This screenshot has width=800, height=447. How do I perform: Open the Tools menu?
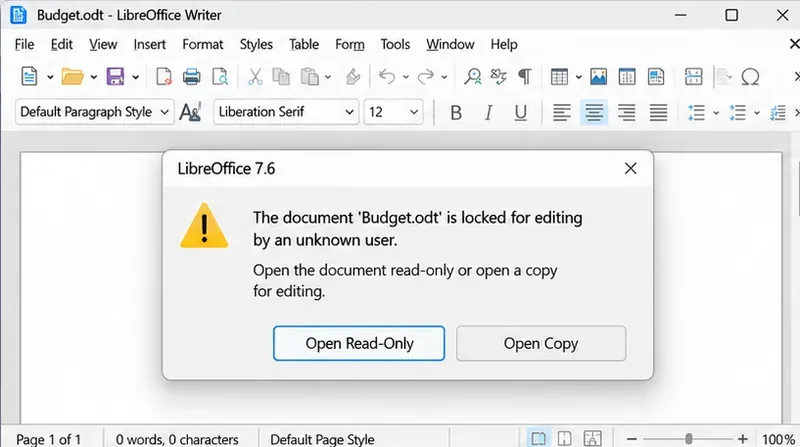[395, 44]
